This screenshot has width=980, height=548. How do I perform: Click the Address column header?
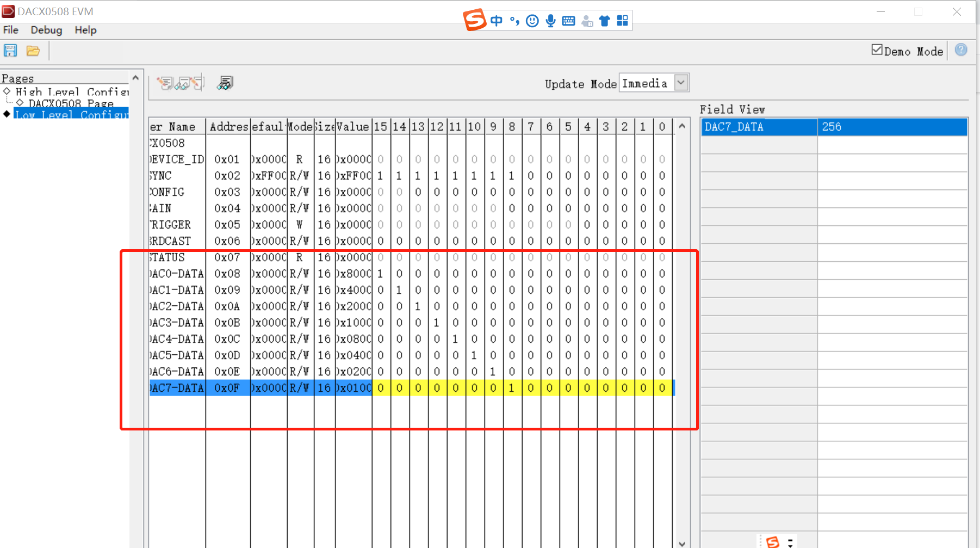pos(228,127)
